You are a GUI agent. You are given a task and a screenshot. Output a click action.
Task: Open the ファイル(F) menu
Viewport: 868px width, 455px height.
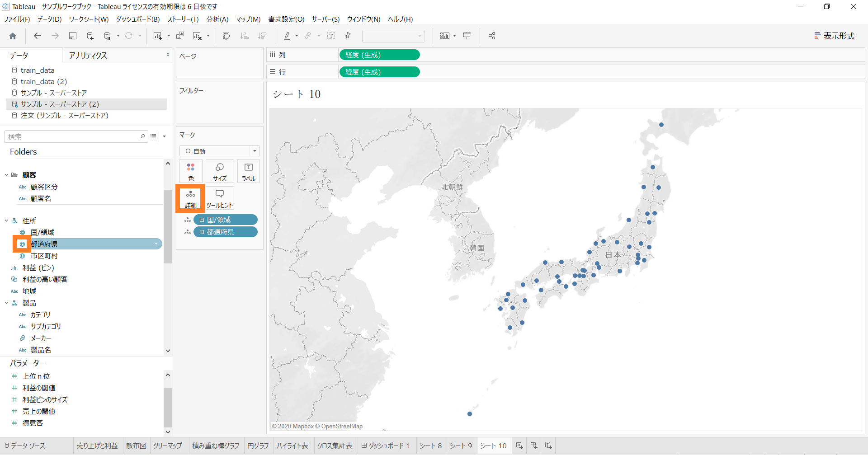click(17, 19)
